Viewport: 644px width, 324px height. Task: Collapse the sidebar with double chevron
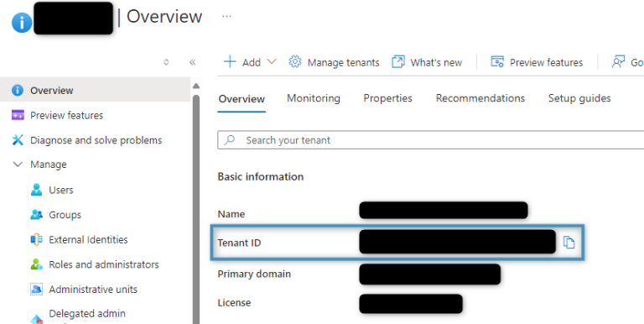point(192,62)
